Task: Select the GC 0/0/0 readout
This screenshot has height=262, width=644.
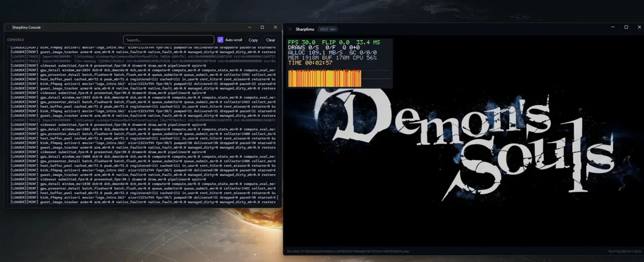Action: [x=363, y=53]
